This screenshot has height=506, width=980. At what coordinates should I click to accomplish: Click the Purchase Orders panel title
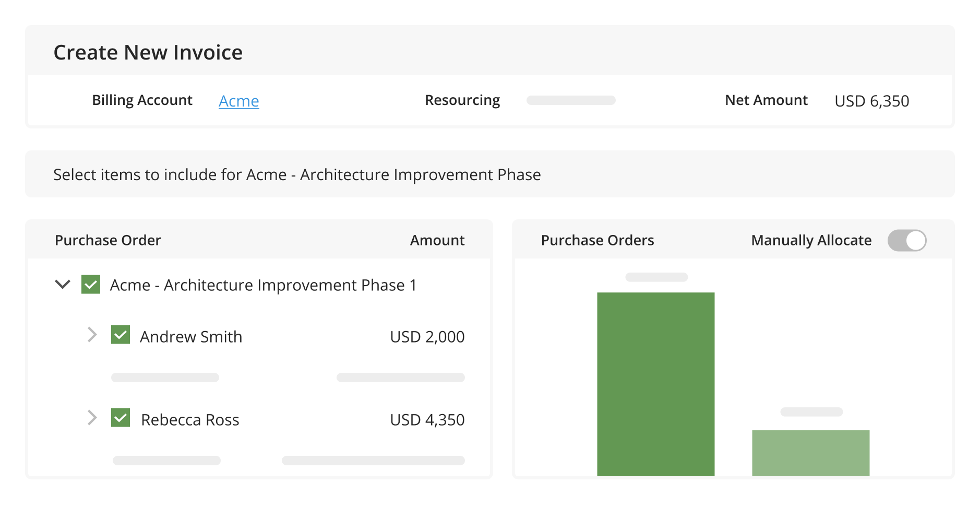pos(597,240)
